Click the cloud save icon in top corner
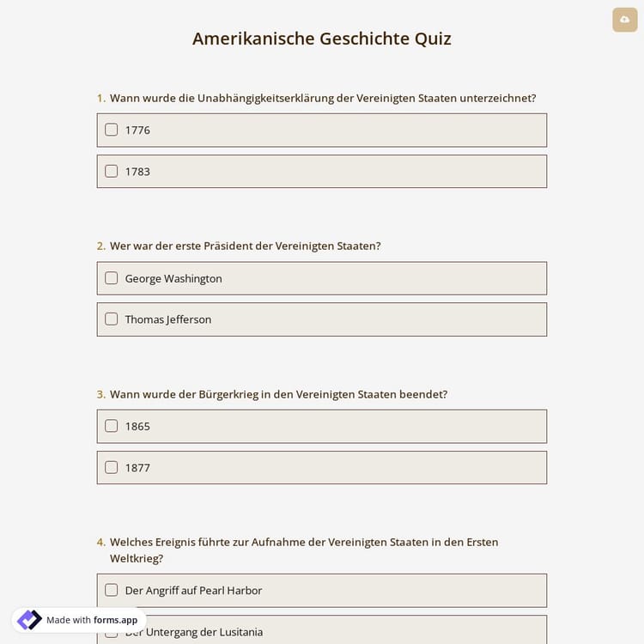The image size is (644, 644). coord(624,20)
